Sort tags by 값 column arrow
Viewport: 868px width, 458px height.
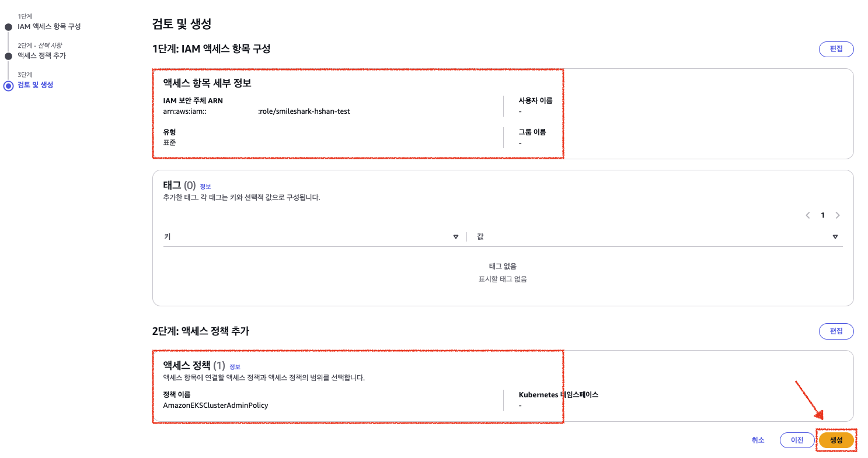[x=835, y=237]
